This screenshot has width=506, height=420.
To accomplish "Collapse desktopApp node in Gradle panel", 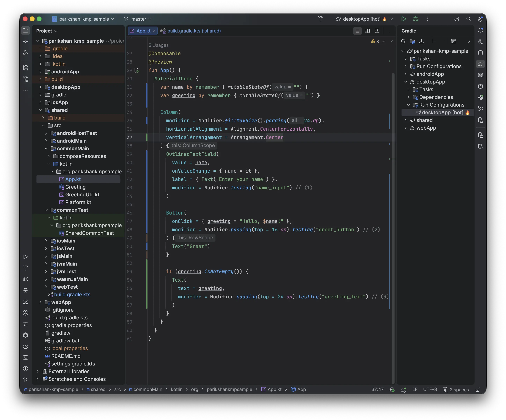I will (406, 82).
